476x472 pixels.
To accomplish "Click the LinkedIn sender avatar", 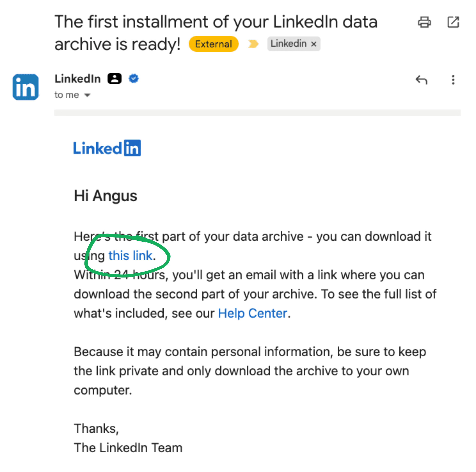I will point(26,87).
